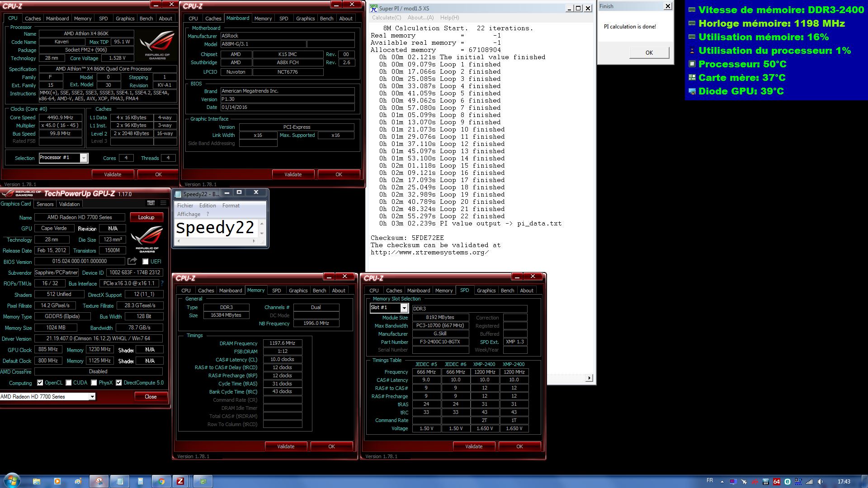Open the Format menu in Notepad
Image resolution: width=868 pixels, height=488 pixels.
coord(231,206)
